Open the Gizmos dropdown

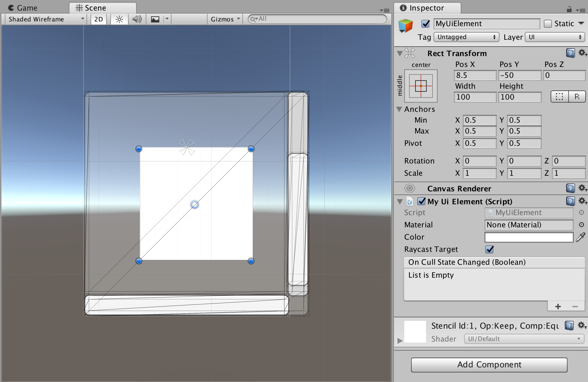pyautogui.click(x=225, y=19)
